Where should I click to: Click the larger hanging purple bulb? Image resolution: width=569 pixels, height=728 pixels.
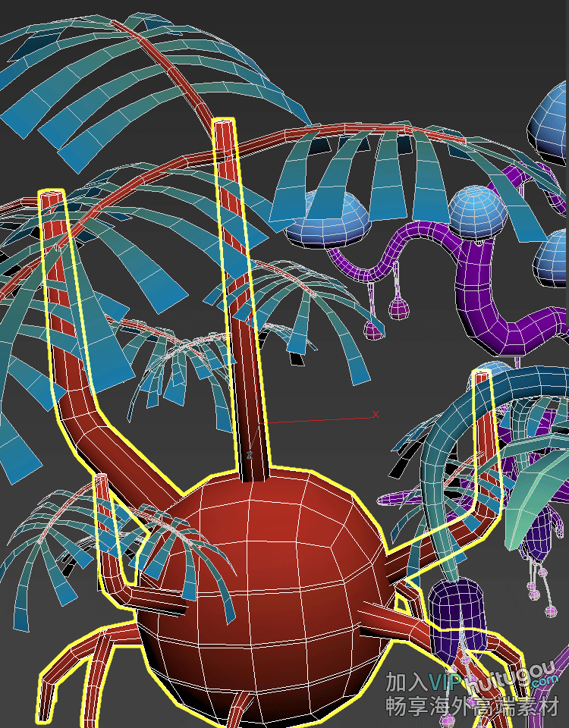pos(399,307)
